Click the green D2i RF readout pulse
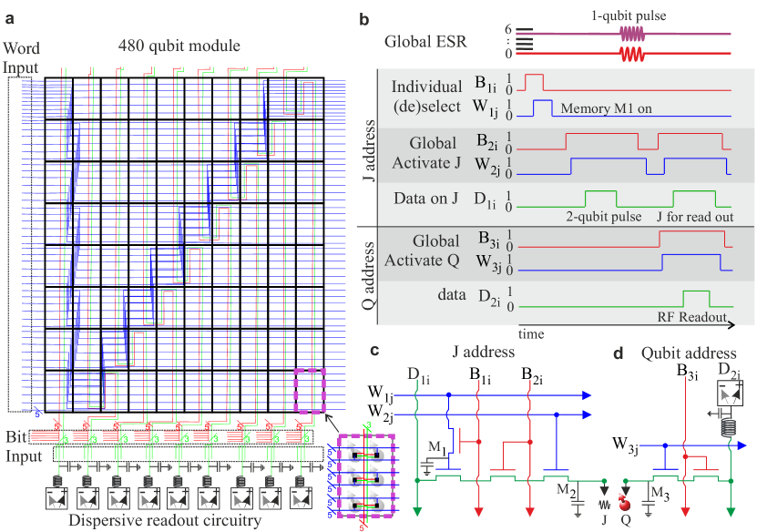This screenshot has width=757, height=532. click(x=697, y=299)
